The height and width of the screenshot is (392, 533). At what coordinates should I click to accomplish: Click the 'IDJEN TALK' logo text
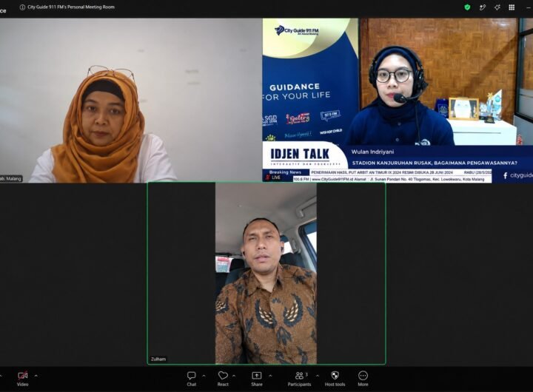tap(300, 154)
